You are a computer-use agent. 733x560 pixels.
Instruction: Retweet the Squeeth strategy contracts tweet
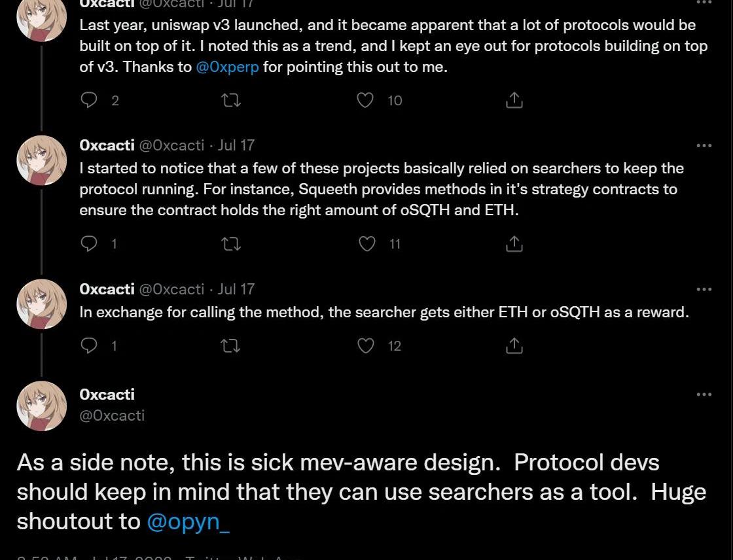tap(231, 244)
